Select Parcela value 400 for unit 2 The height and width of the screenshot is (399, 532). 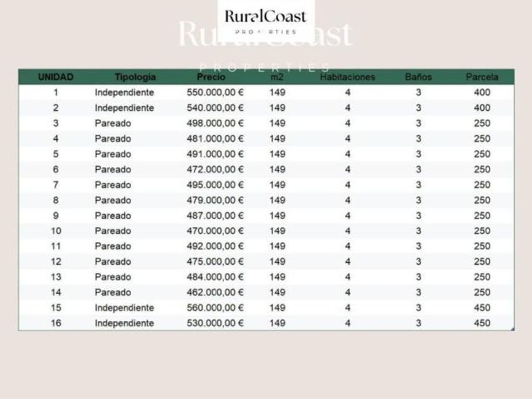[482, 108]
